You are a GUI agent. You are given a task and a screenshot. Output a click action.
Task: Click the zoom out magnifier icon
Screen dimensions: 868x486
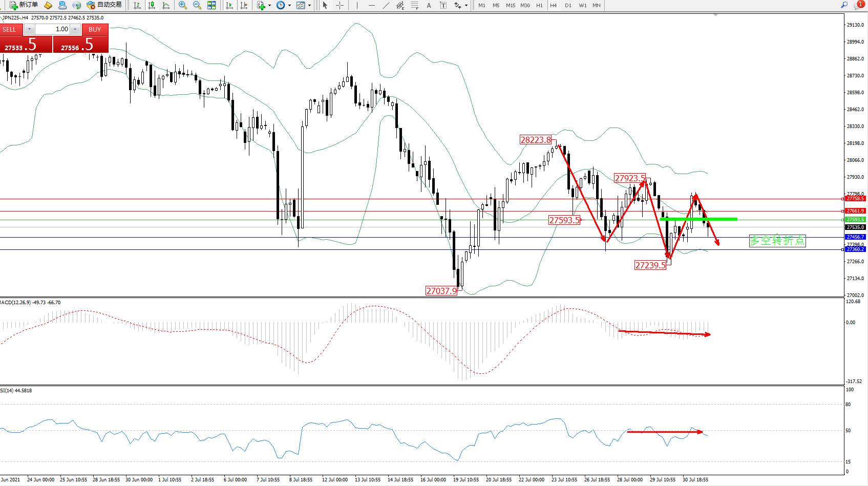click(x=197, y=5)
